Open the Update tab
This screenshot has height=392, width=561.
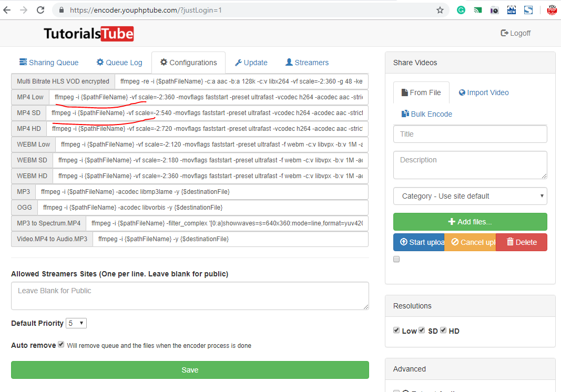tap(251, 63)
